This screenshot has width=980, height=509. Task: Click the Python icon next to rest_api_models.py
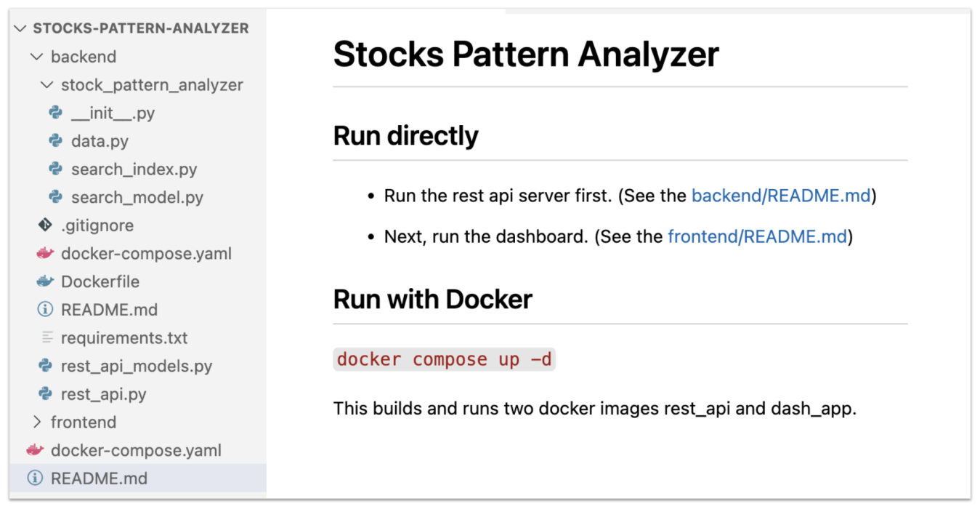pos(46,366)
